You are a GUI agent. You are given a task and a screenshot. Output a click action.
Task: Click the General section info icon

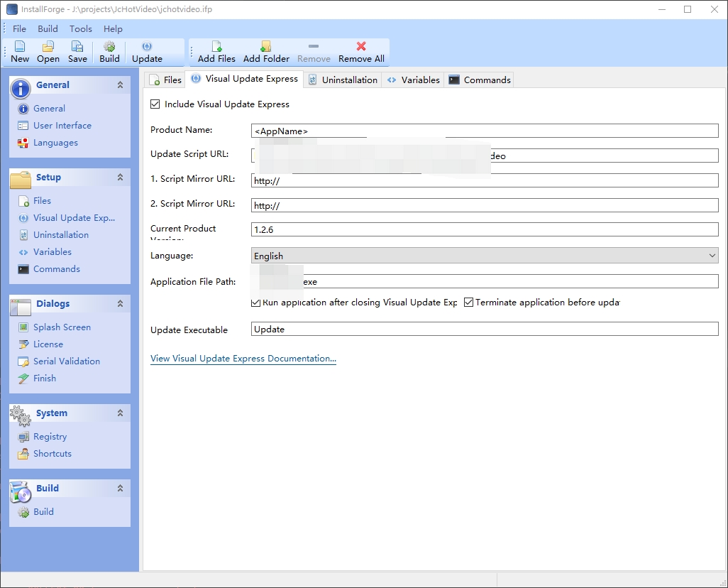coord(21,88)
